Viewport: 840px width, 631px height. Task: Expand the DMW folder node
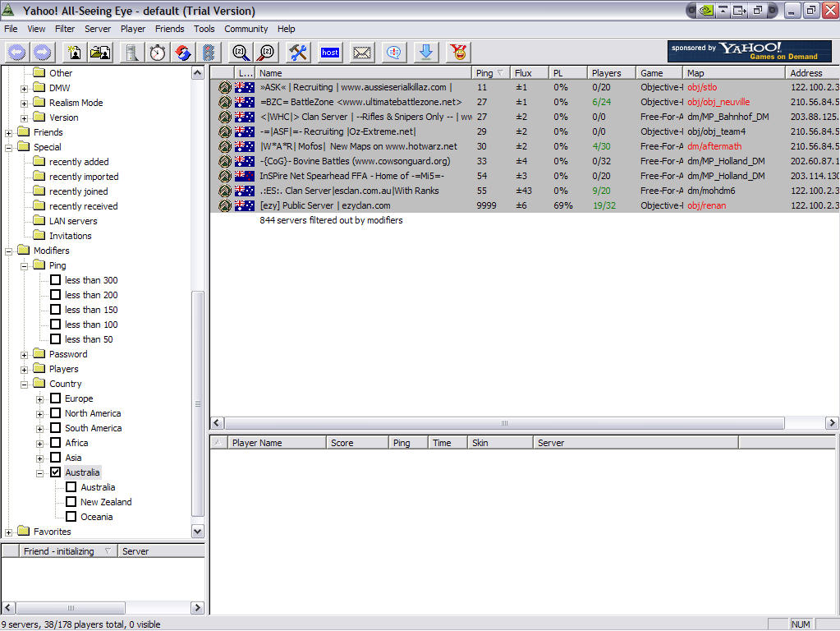pyautogui.click(x=24, y=89)
